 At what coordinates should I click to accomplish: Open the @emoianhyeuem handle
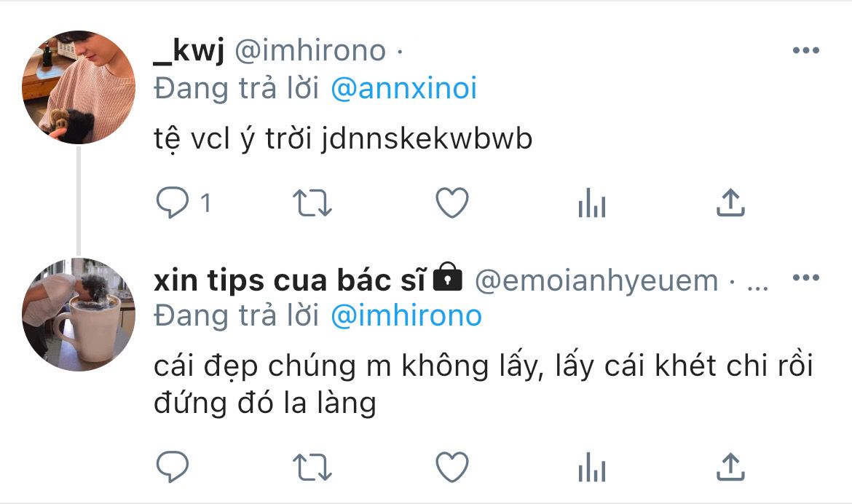(x=596, y=281)
